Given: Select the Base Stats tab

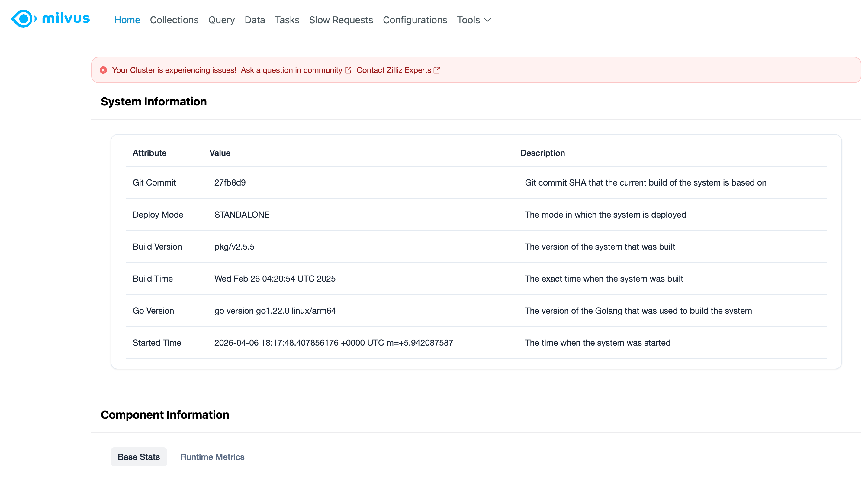Looking at the screenshot, I should click(x=139, y=457).
